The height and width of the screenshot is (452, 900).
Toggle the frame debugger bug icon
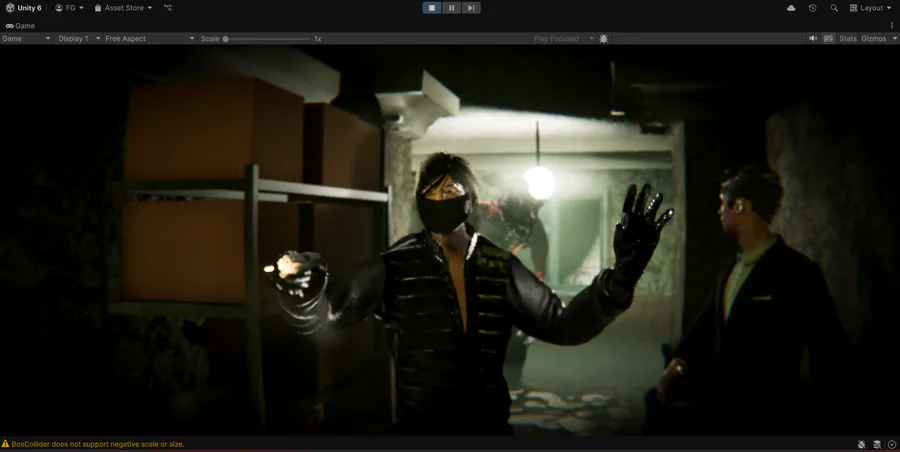coord(603,38)
